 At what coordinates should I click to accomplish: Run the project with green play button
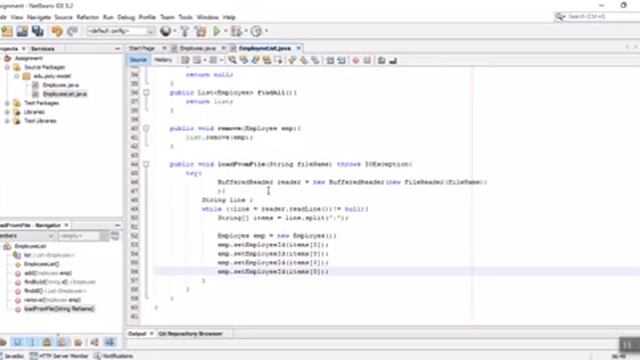coord(217,31)
